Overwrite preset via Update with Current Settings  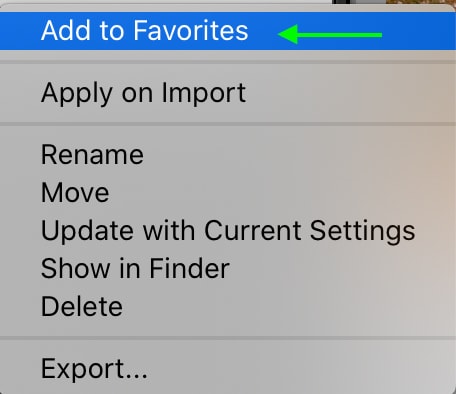(228, 231)
